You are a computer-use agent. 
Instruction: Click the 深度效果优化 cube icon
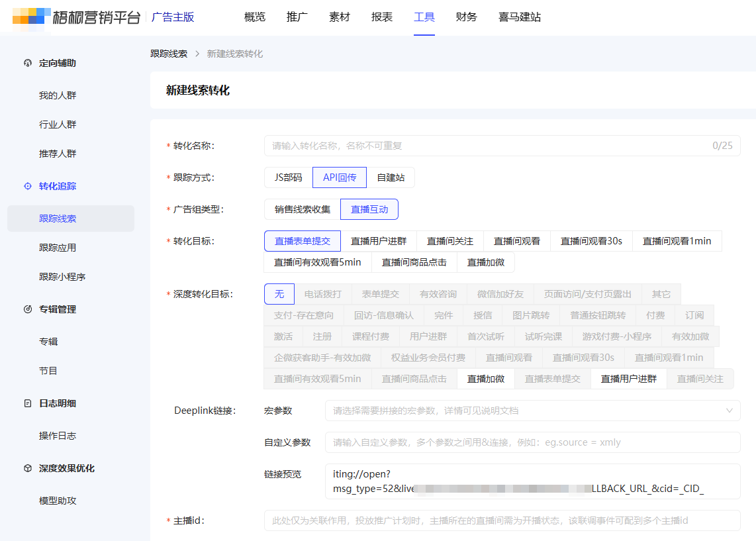28,468
